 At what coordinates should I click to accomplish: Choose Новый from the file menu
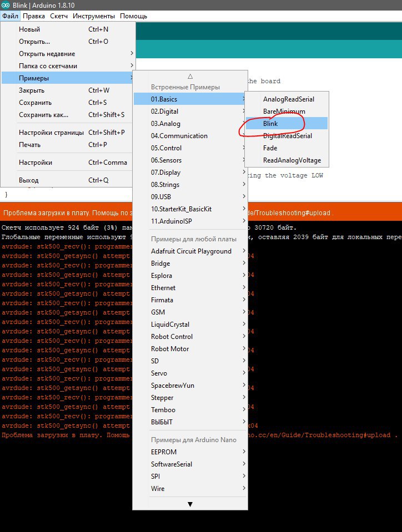68,29
